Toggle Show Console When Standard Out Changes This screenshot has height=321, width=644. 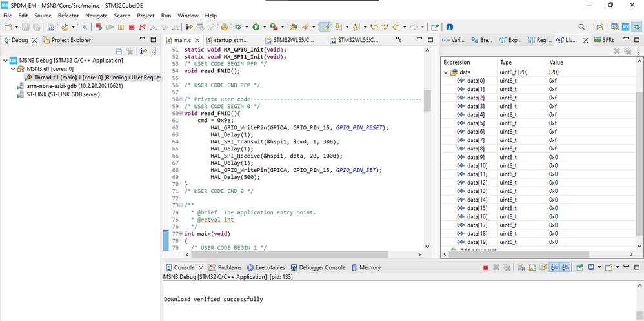(x=554, y=267)
